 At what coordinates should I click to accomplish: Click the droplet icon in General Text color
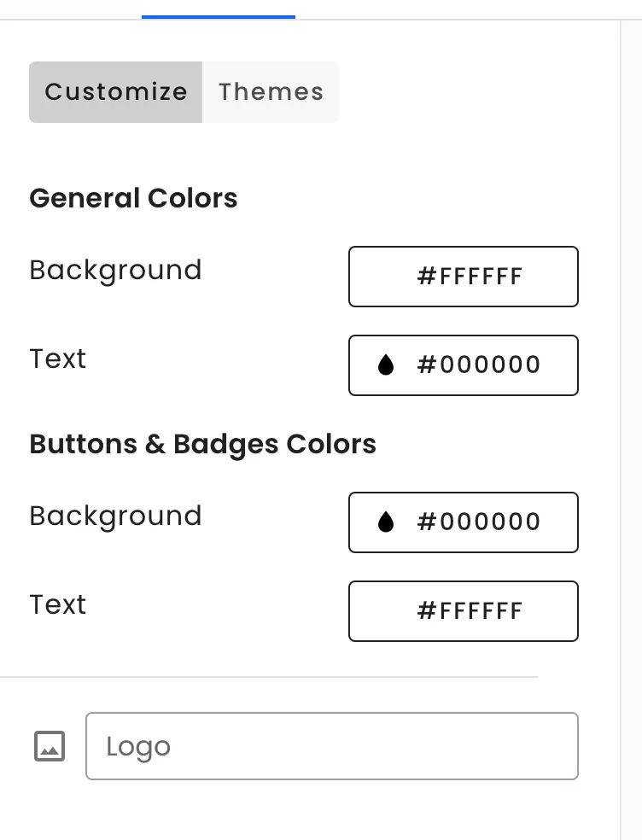pos(386,365)
